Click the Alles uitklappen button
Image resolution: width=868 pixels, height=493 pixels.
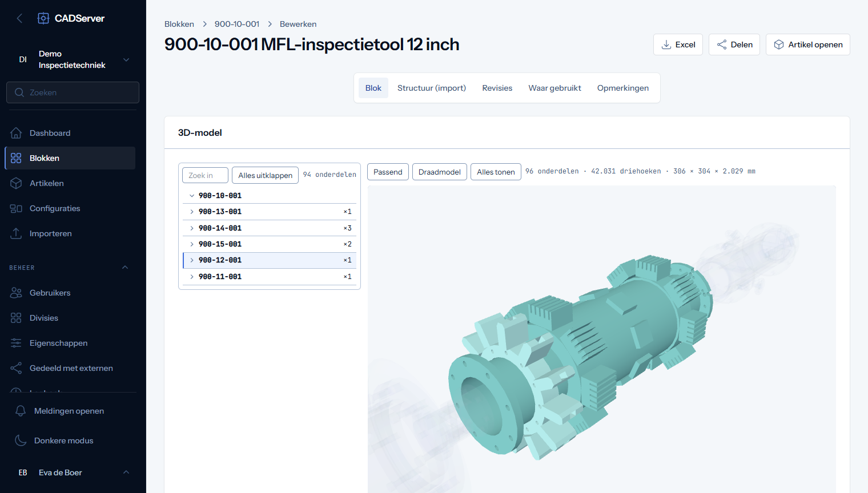[266, 175]
